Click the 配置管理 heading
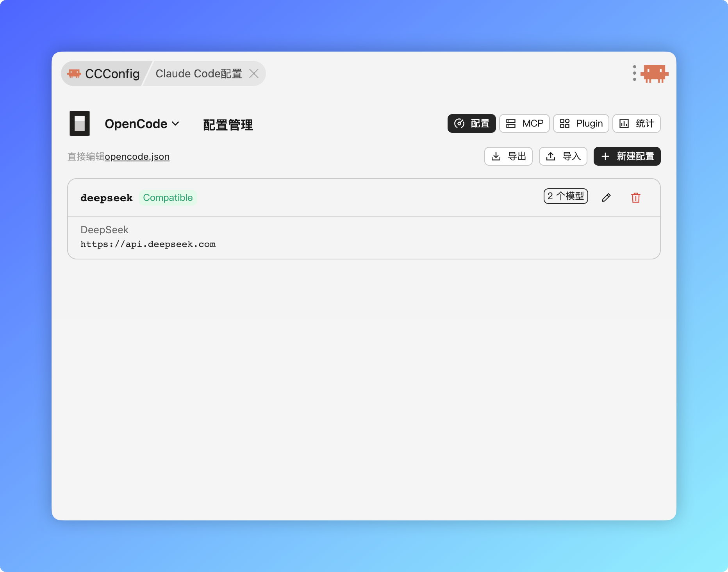The image size is (728, 572). pos(228,125)
